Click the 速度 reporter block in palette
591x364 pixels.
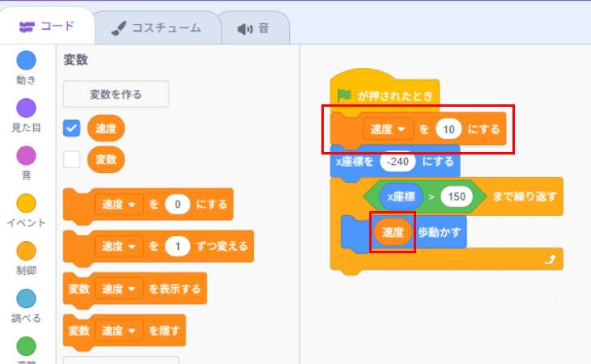coord(106,129)
